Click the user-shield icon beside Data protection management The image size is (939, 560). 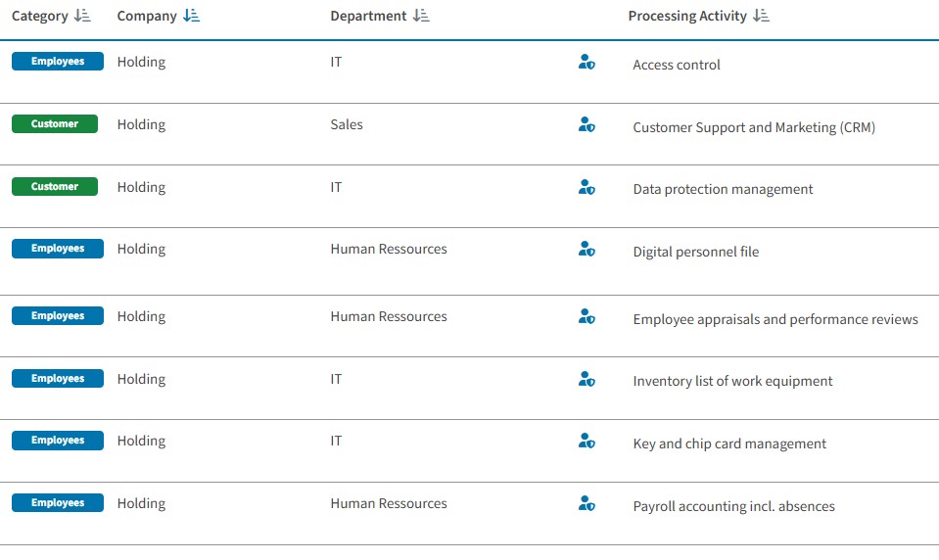coord(587,188)
